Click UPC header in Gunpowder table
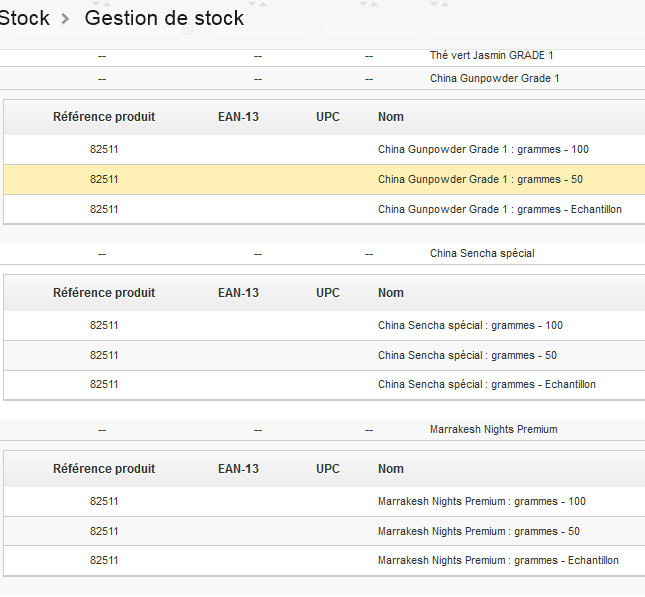Viewport: 645px width, 597px height. point(328,117)
